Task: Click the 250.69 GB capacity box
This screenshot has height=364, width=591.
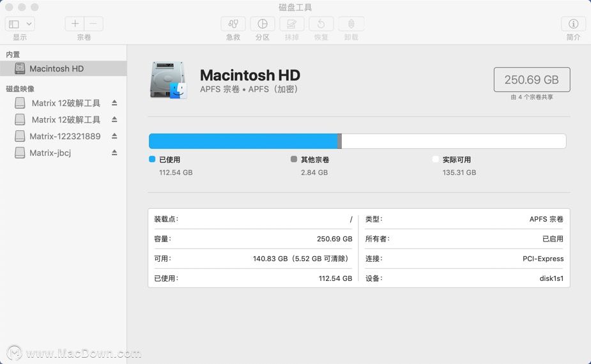Action: coord(532,80)
